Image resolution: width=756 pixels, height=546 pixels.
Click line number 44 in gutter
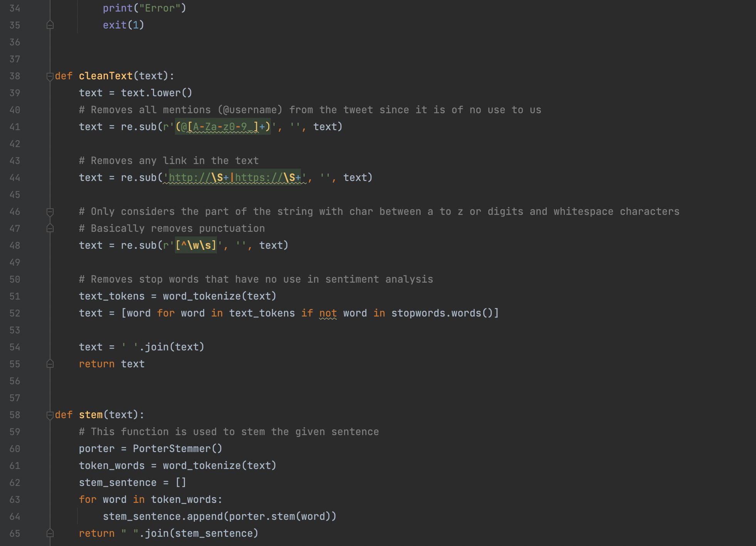coord(15,178)
